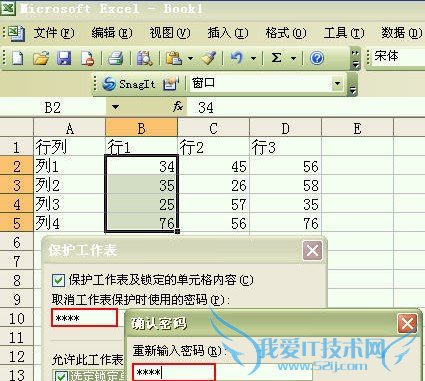The image size is (425, 381).
Task: Click cell A2 containing 列1
Action: (x=69, y=166)
